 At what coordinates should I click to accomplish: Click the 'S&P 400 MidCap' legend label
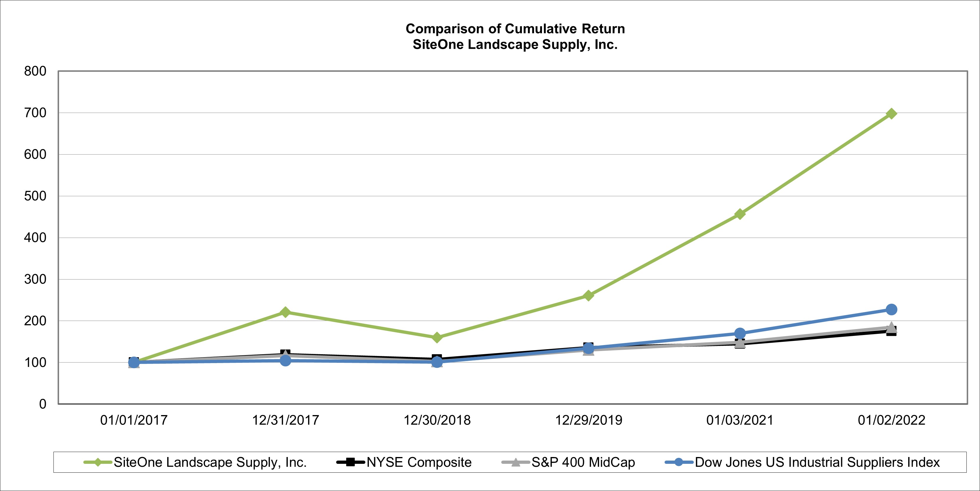pyautogui.click(x=583, y=462)
